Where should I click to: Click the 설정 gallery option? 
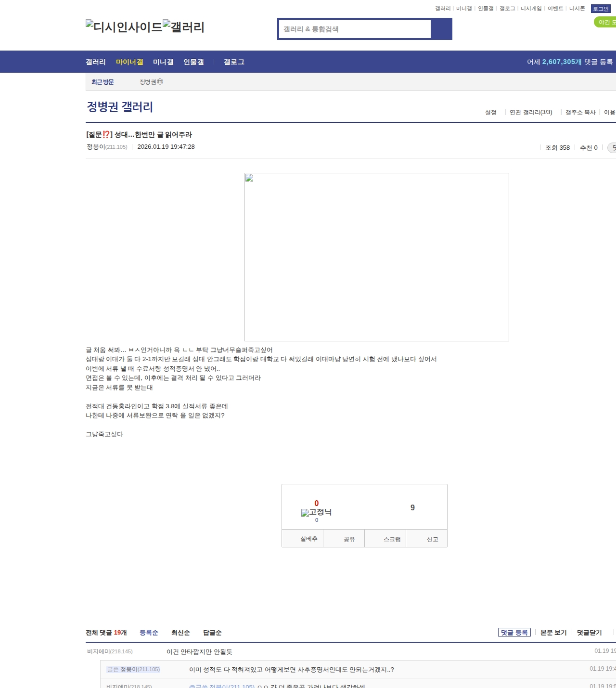click(490, 112)
